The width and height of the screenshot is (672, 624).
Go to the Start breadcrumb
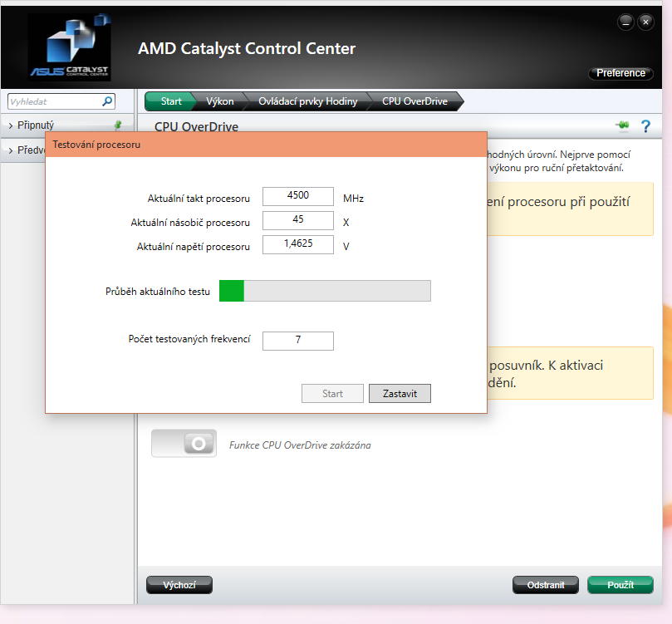click(170, 101)
